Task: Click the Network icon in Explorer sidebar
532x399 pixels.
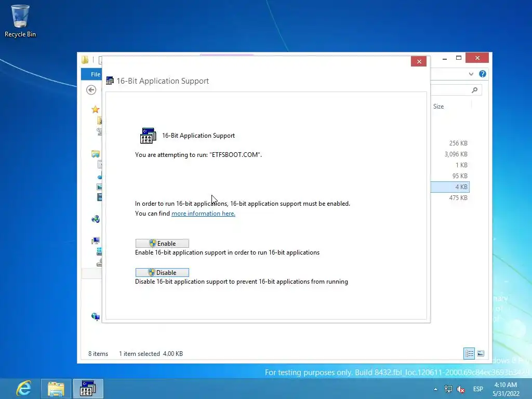Action: tap(96, 316)
